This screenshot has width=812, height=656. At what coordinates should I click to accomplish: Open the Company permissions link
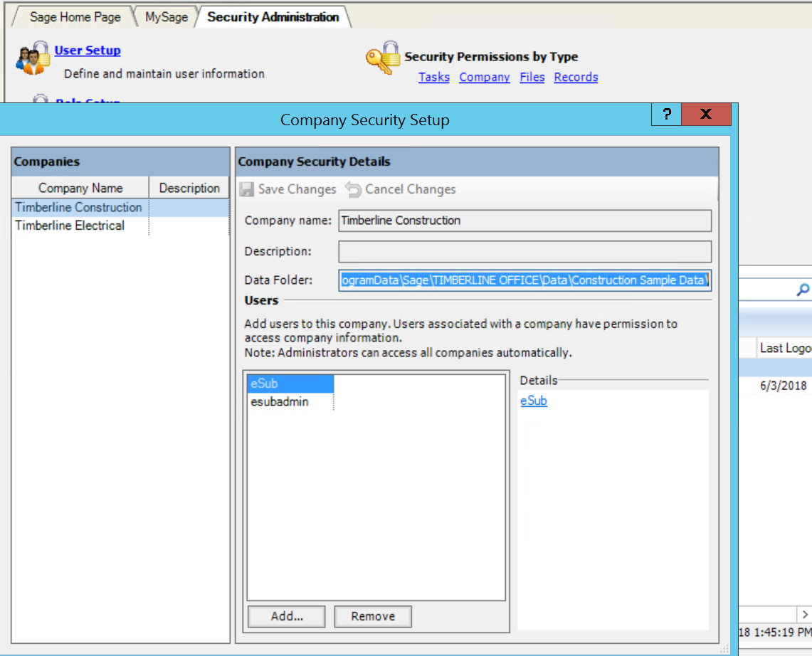pyautogui.click(x=485, y=77)
